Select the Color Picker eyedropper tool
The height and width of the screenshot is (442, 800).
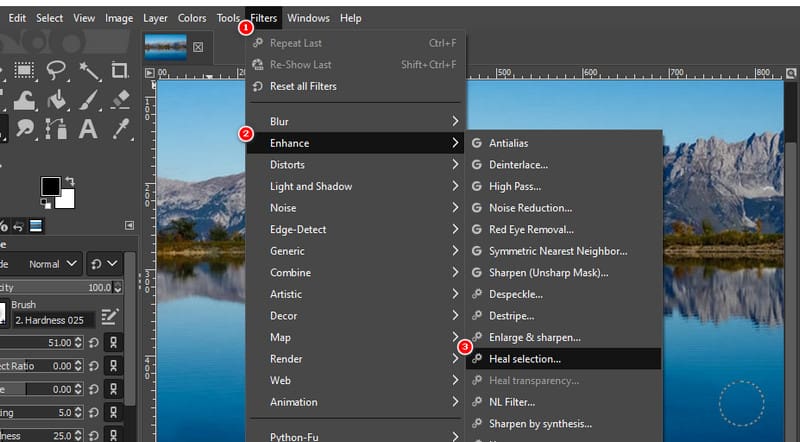pos(120,128)
